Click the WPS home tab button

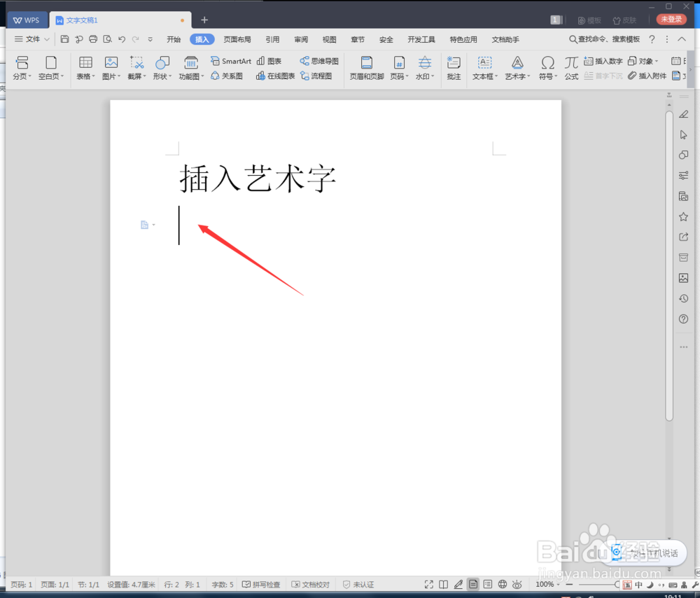[27, 20]
